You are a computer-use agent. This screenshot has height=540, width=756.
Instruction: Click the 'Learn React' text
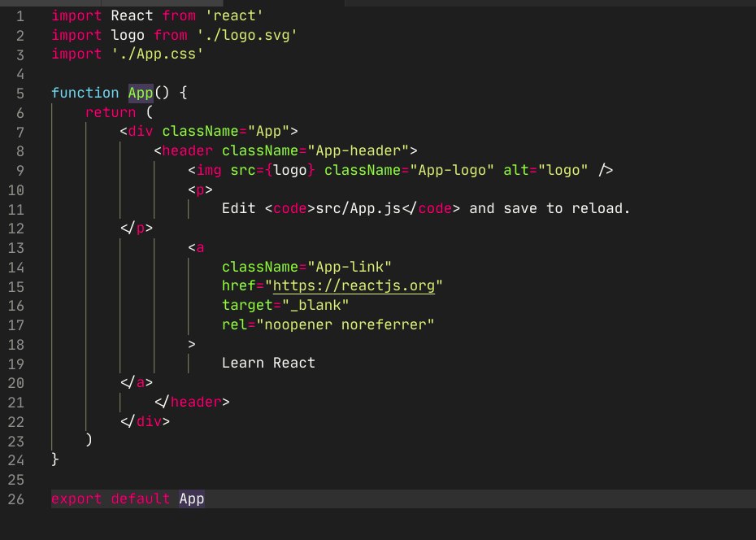click(268, 363)
